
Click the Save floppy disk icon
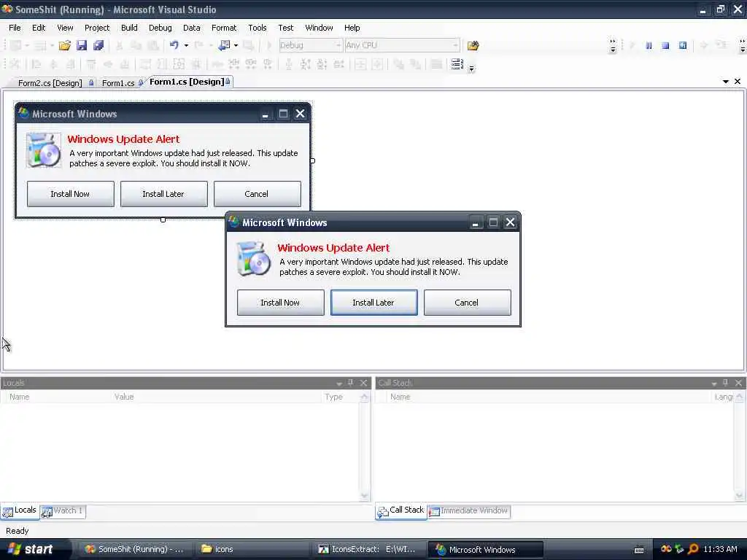82,45
